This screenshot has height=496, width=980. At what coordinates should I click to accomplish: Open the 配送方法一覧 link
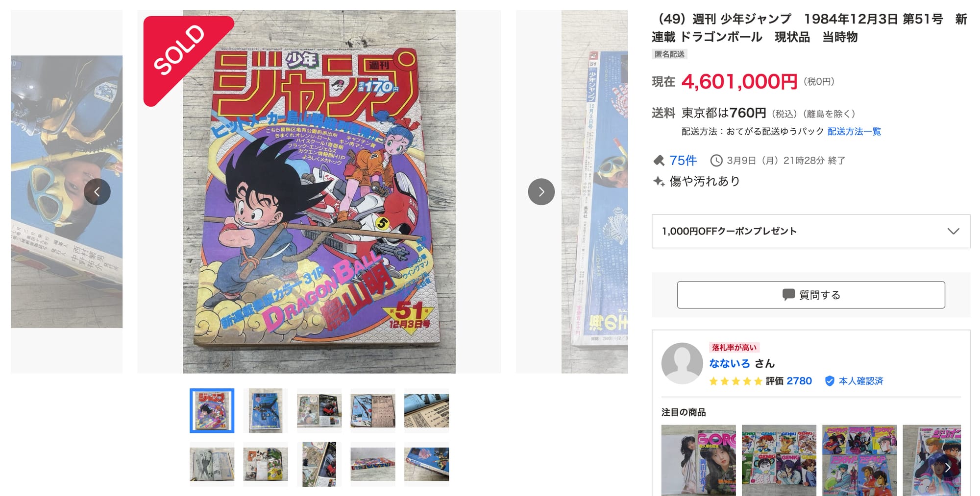[854, 131]
